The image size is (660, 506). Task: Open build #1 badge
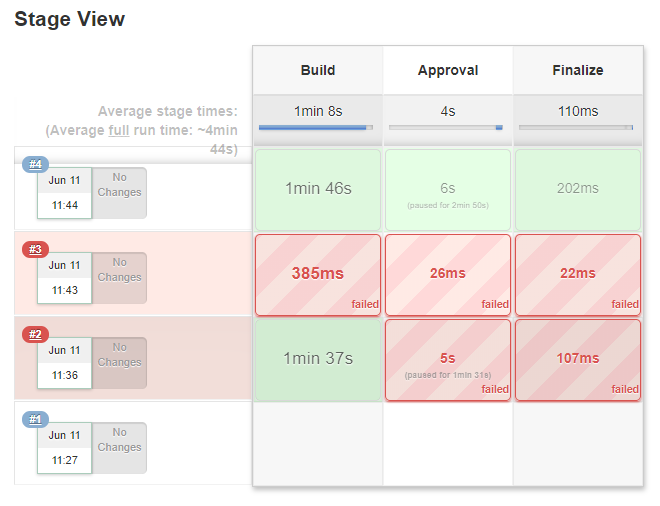click(35, 419)
